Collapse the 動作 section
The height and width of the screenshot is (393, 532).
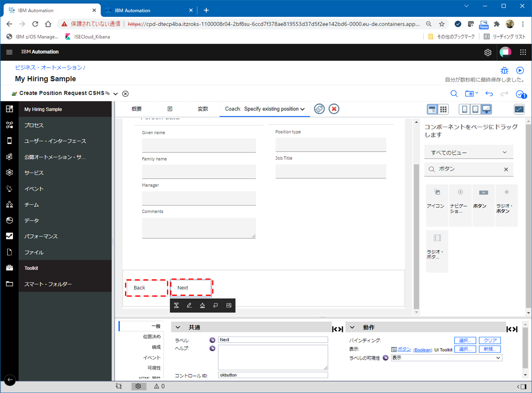coord(352,327)
